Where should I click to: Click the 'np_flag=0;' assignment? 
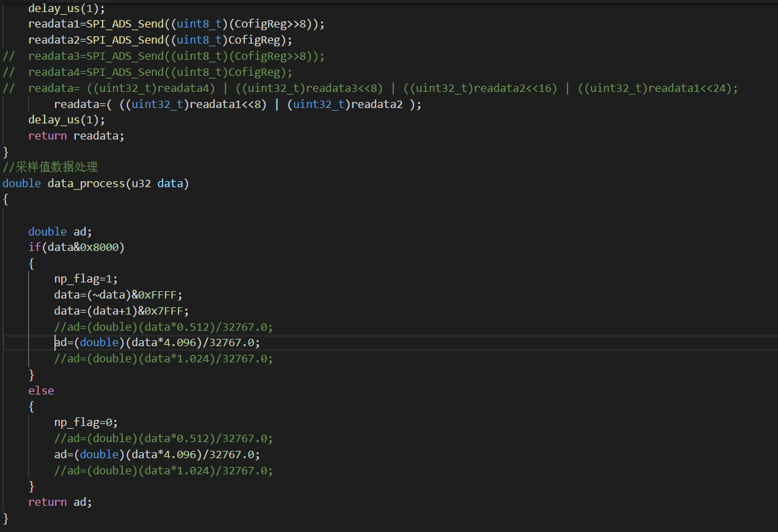pyautogui.click(x=85, y=423)
